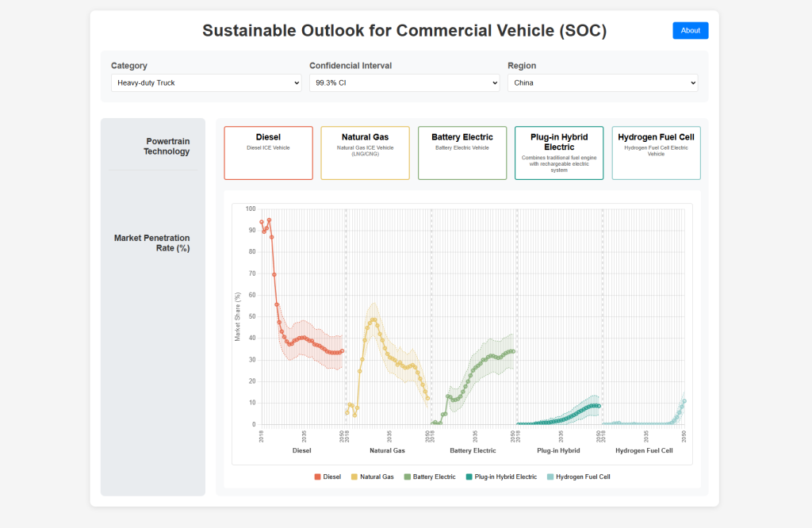Click the final Diesel data point

pos(343,351)
